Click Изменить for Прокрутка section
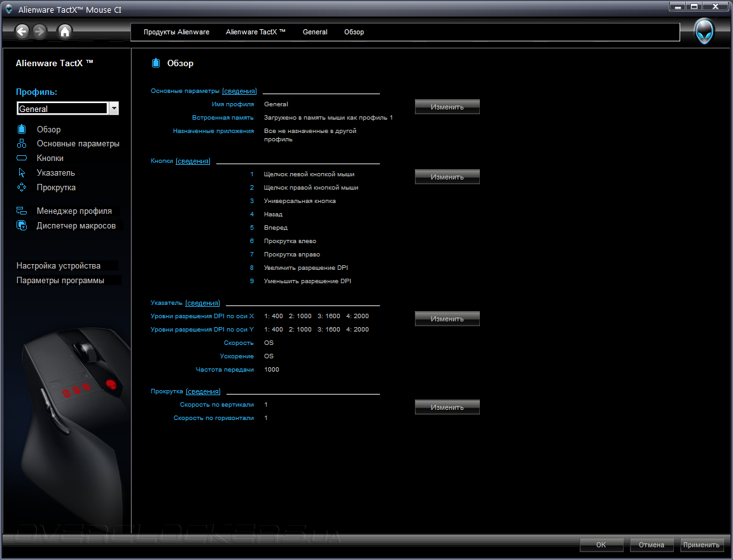The height and width of the screenshot is (560, 733). tap(447, 407)
